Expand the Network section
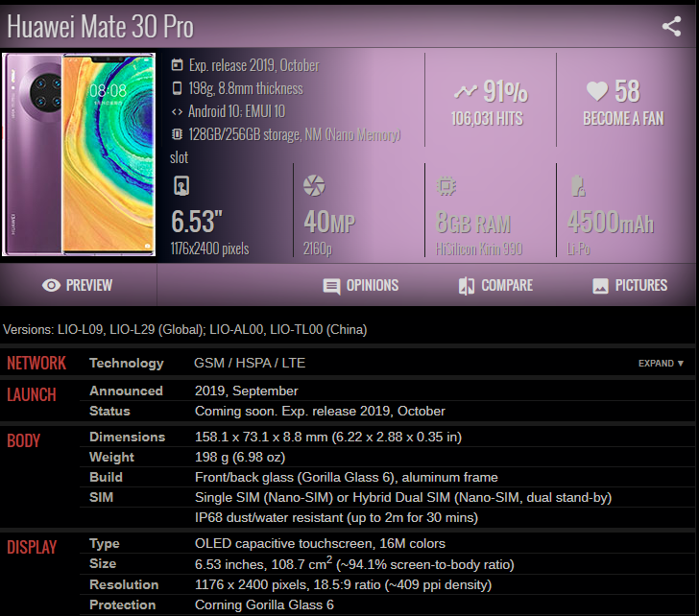The image size is (699, 616). pos(661,364)
